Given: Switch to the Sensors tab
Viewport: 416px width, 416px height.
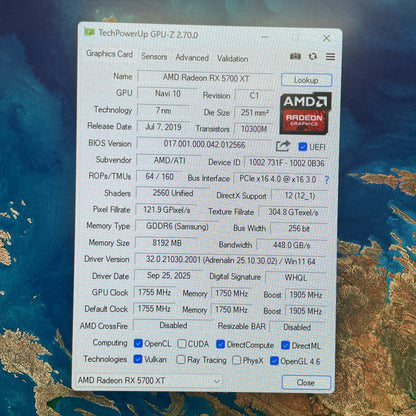Looking at the screenshot, I should 154,56.
